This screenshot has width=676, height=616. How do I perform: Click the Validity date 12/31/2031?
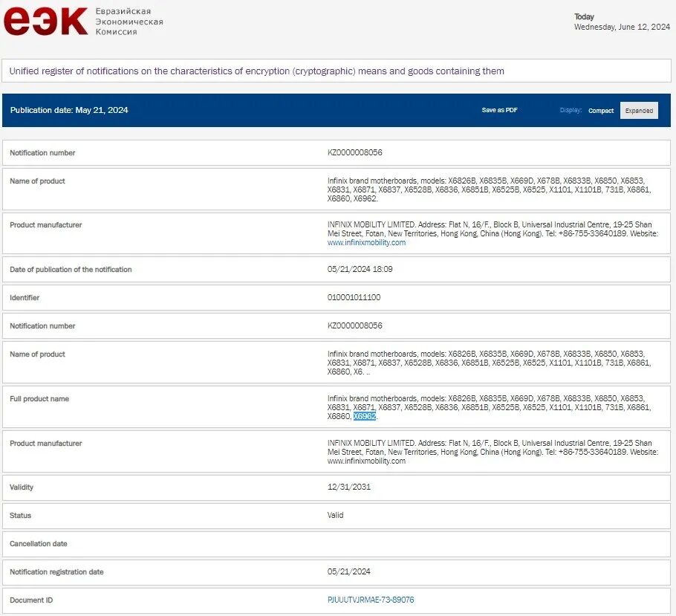[x=349, y=487]
